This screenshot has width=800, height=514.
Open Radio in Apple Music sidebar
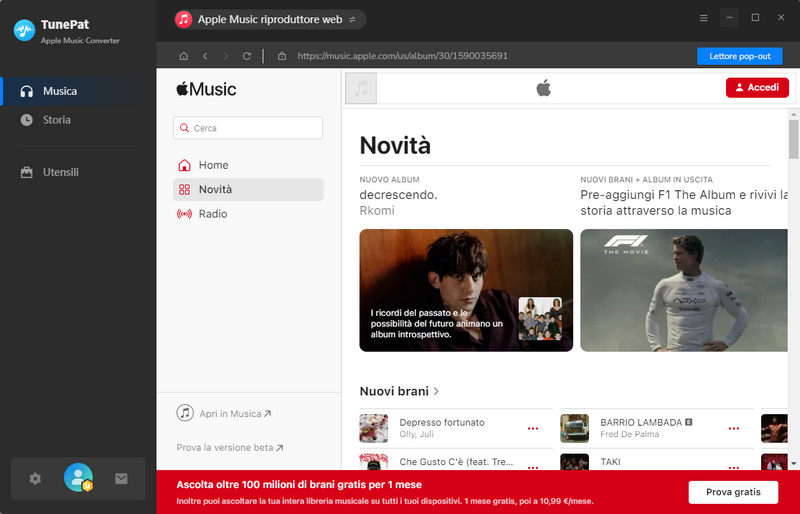click(248, 214)
